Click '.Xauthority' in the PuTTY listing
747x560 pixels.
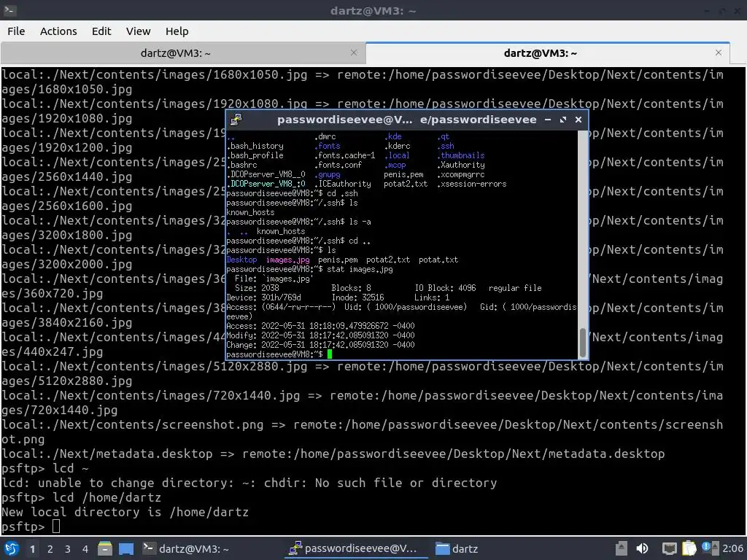click(461, 165)
